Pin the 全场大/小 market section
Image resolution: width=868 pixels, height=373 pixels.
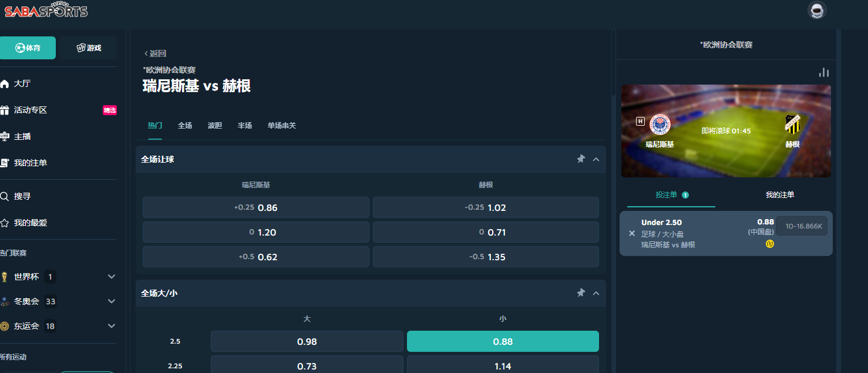pos(581,293)
